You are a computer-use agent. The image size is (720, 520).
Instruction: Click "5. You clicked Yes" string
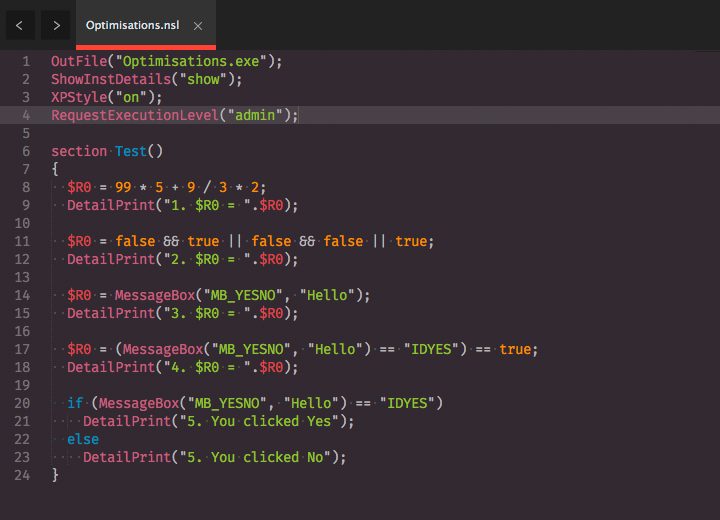tap(259, 421)
